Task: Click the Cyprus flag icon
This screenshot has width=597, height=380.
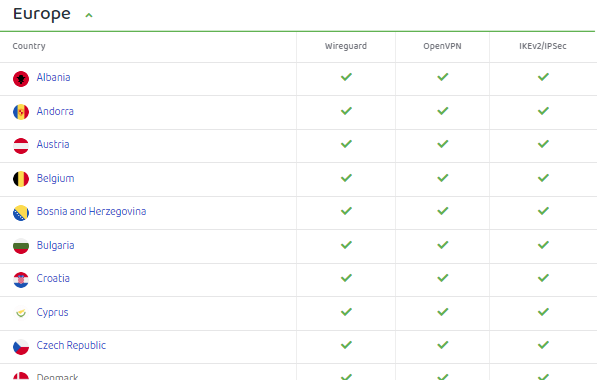Action: 21,313
